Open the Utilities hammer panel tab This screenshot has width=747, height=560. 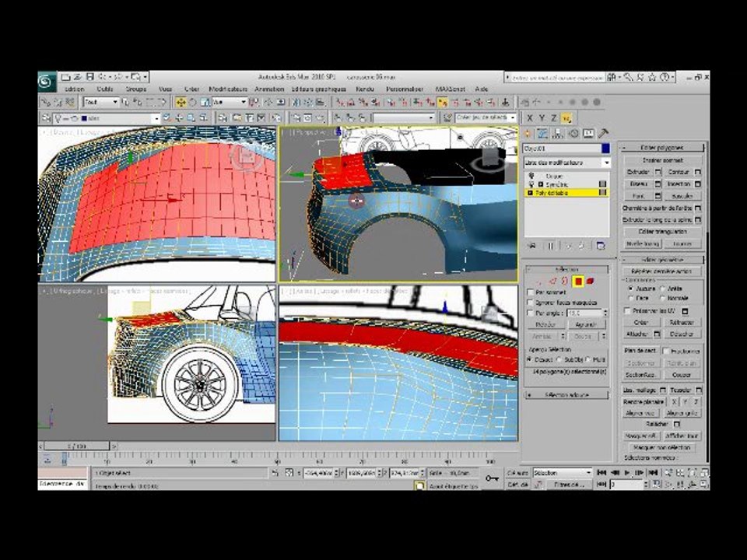[x=603, y=134]
